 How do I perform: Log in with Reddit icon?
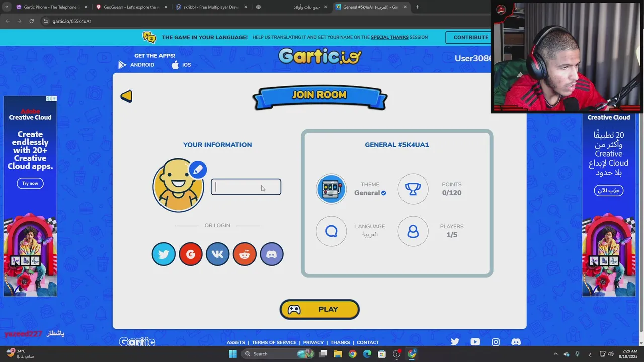point(245,254)
